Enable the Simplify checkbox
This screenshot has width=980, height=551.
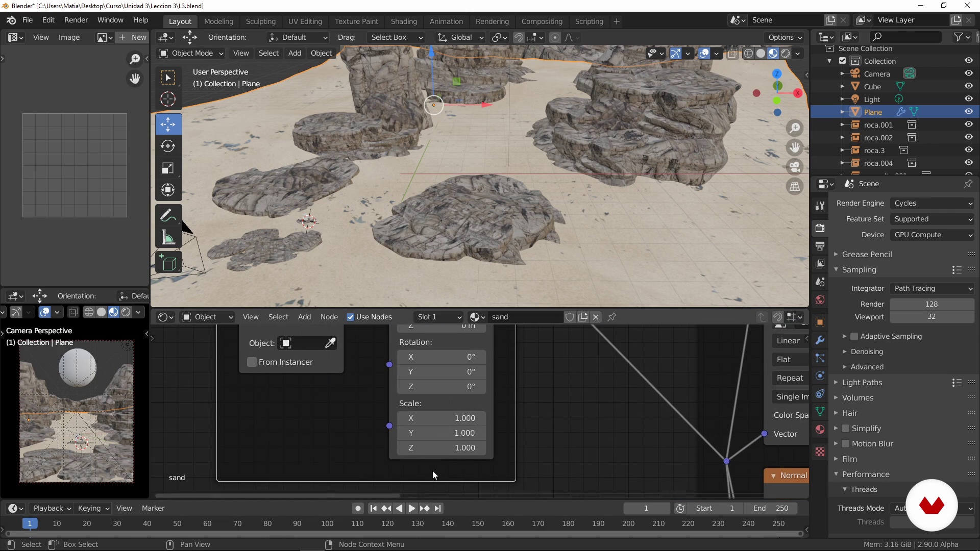(x=845, y=429)
